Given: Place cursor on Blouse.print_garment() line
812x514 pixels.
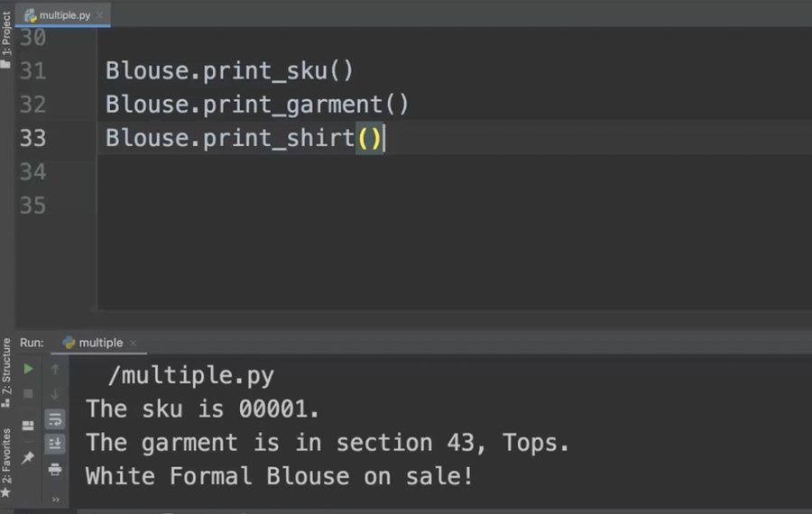Looking at the screenshot, I should pyautogui.click(x=256, y=105).
